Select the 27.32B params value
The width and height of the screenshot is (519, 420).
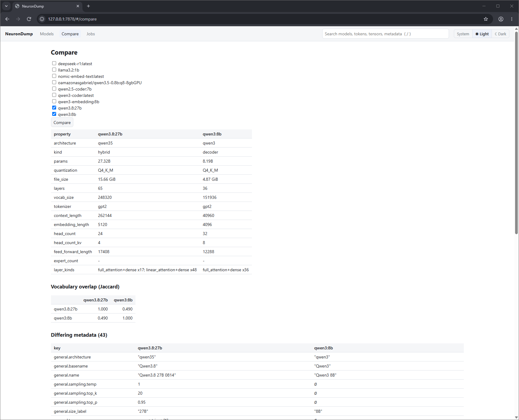[x=104, y=161]
